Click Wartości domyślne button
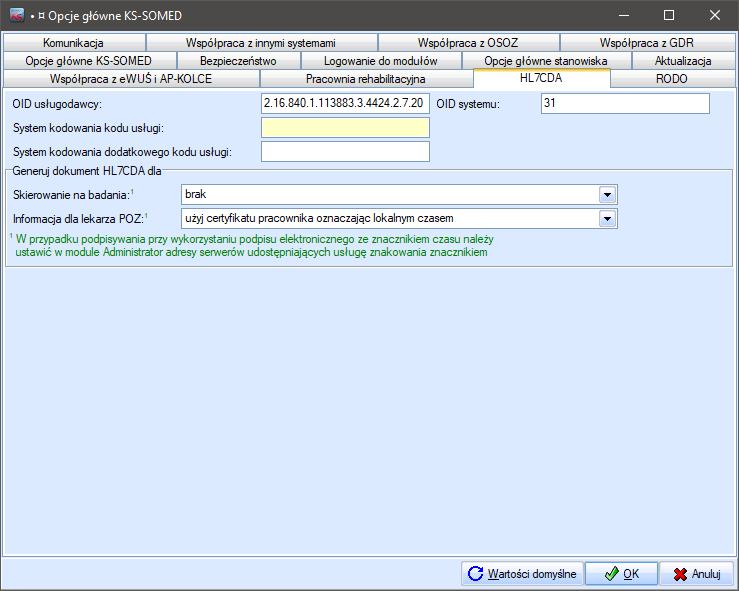The width and height of the screenshot is (739, 591). click(522, 574)
